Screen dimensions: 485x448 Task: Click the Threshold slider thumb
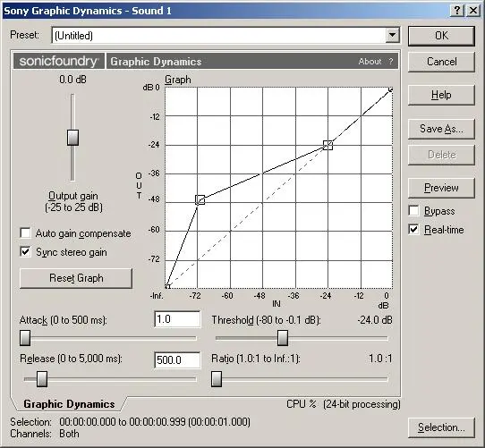click(283, 338)
